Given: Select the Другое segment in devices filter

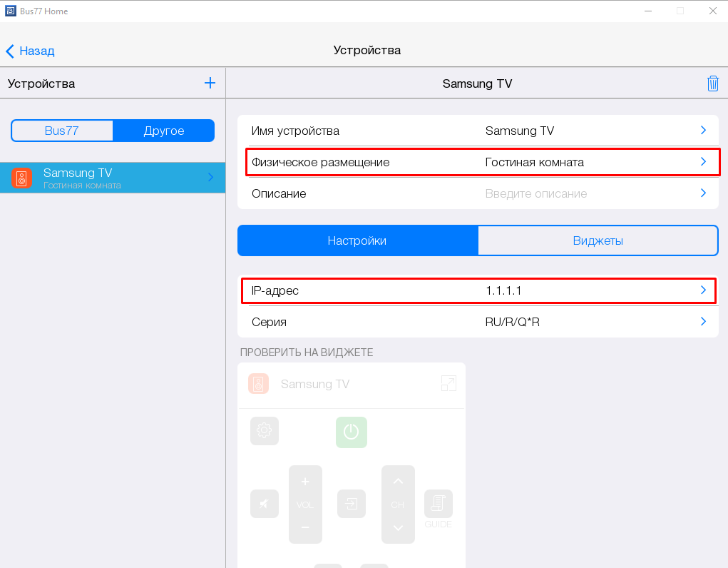Looking at the screenshot, I should 163,131.
